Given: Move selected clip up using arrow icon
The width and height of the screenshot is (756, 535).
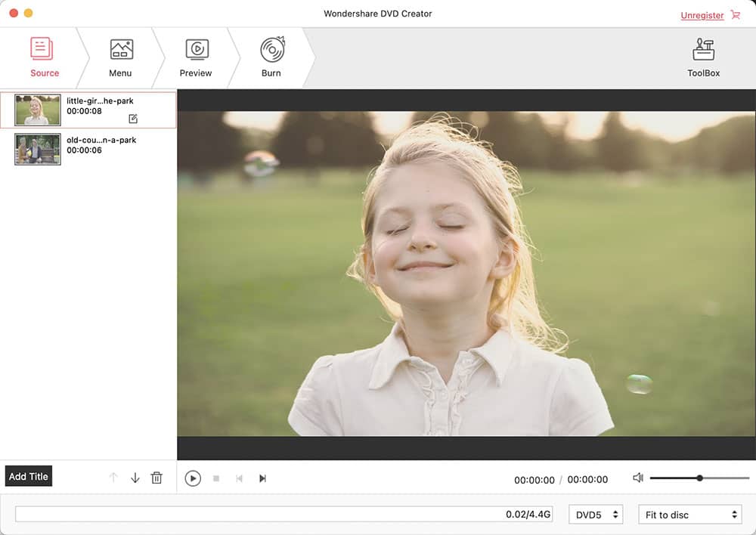Looking at the screenshot, I should (x=113, y=478).
